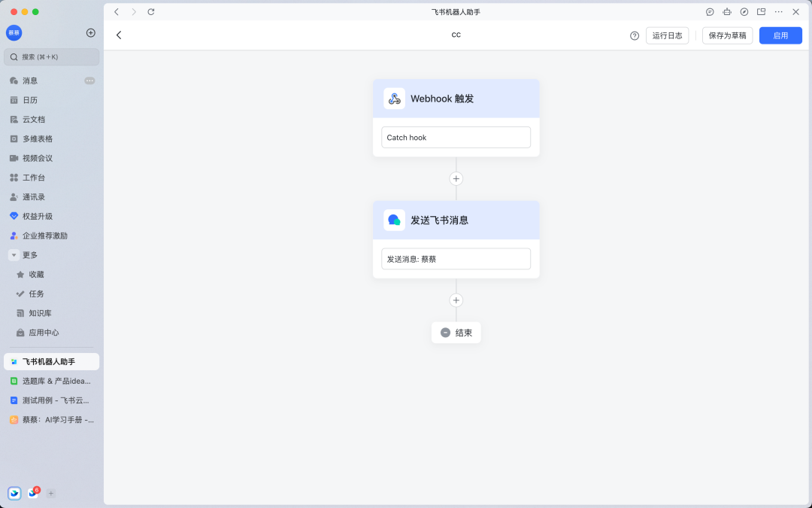Viewport: 812px width, 508px height.
Task: Add an account with bottom plus icon
Action: tap(51, 494)
